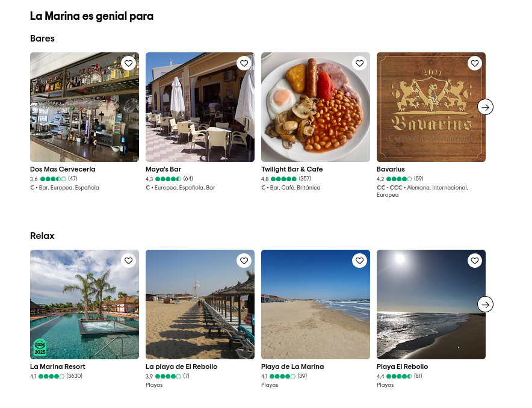Click Bavarius rating bubbles
The width and height of the screenshot is (532, 408).
[x=399, y=179]
